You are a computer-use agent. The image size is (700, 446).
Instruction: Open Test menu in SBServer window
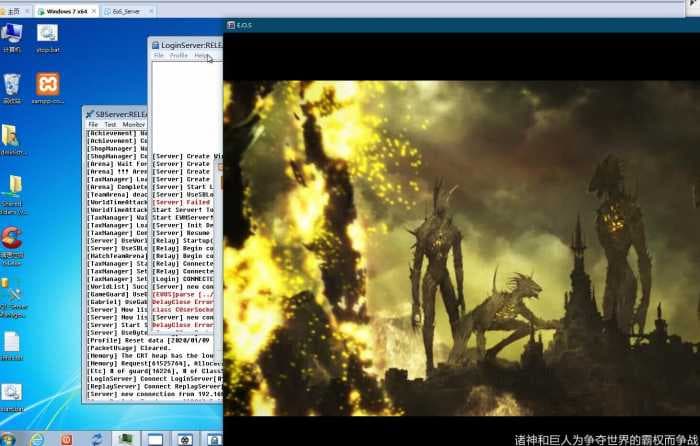(x=110, y=125)
